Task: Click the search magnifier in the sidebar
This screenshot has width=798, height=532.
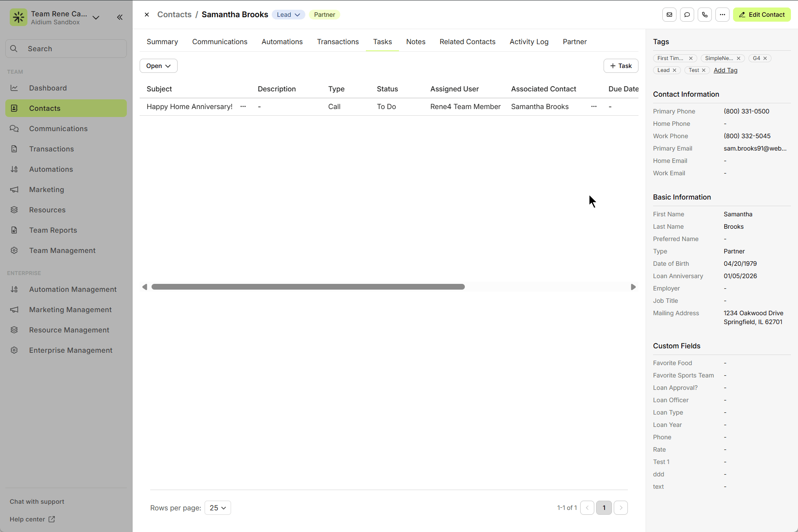Action: tap(14, 49)
